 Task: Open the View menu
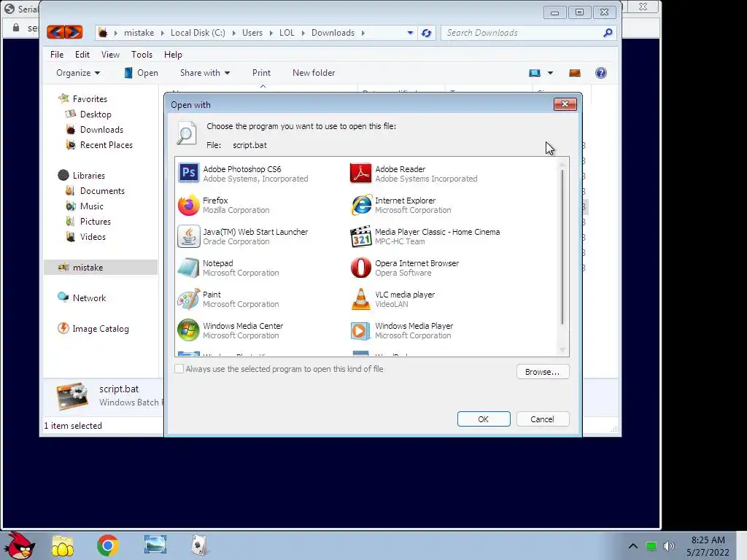tap(110, 54)
